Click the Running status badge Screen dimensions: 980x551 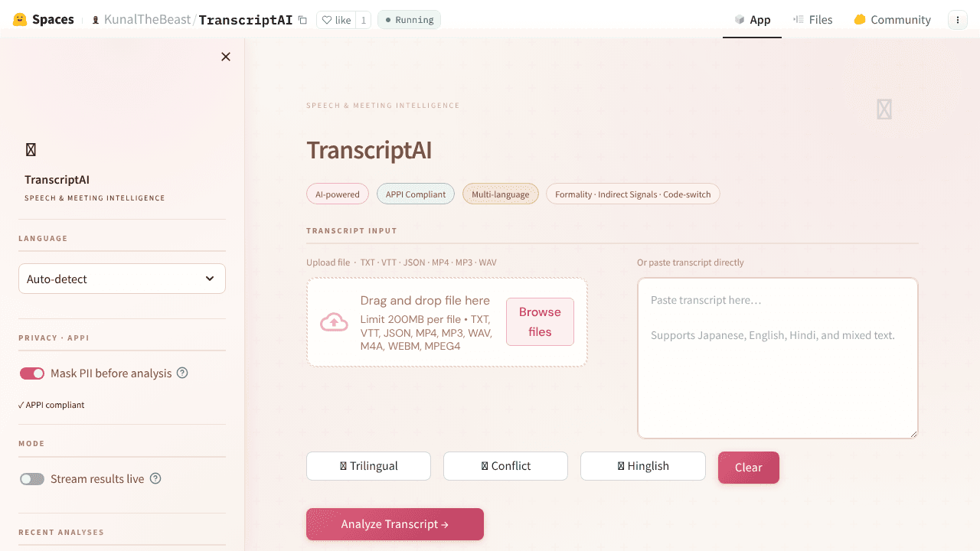409,20
